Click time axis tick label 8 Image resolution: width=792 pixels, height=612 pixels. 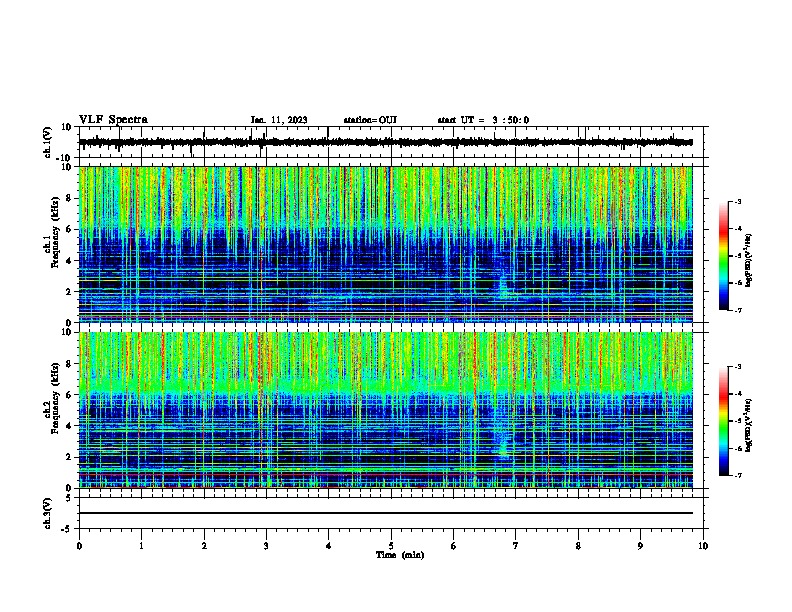(x=578, y=546)
